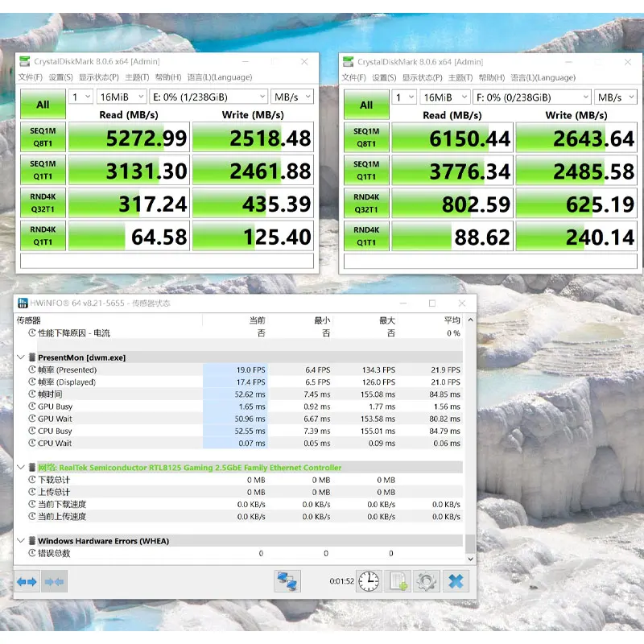This screenshot has height=644, width=644.
Task: Click 0:01:52 elapsed time label
Action: 341,581
